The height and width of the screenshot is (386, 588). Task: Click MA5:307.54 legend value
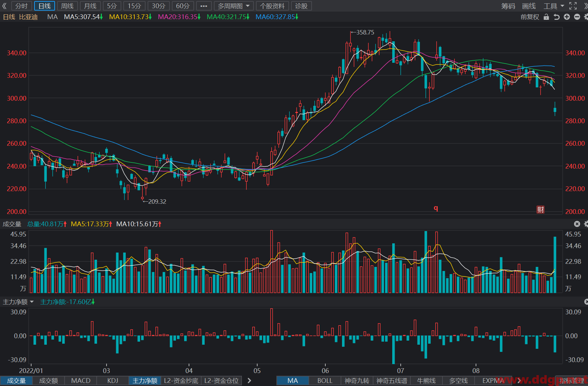coord(83,17)
